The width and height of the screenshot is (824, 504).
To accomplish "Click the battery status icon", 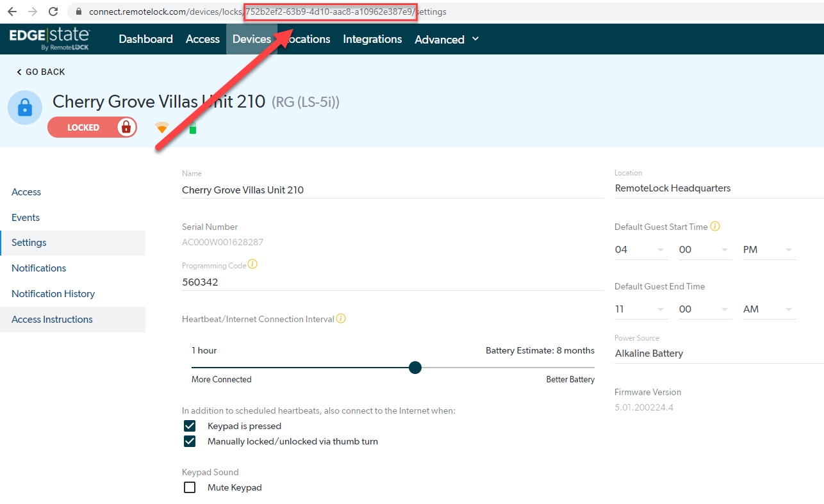I will pos(192,127).
